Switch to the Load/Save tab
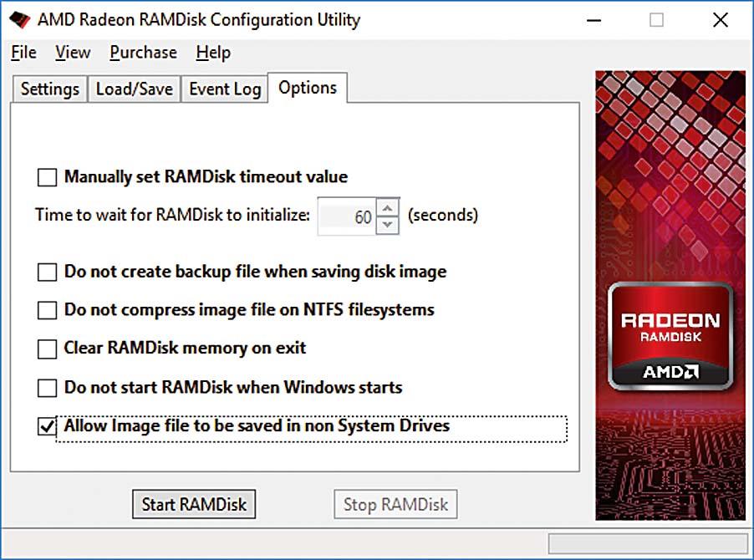 [134, 89]
